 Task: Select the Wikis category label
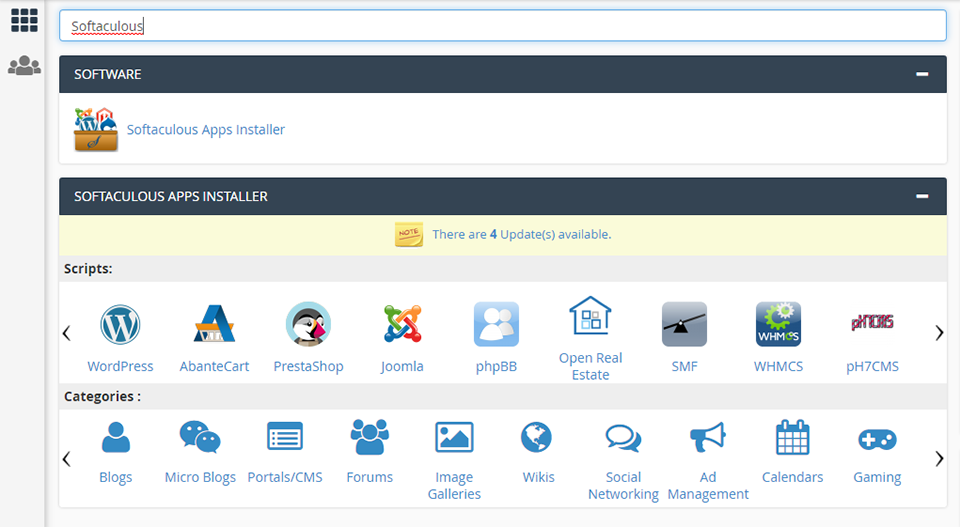(x=539, y=477)
